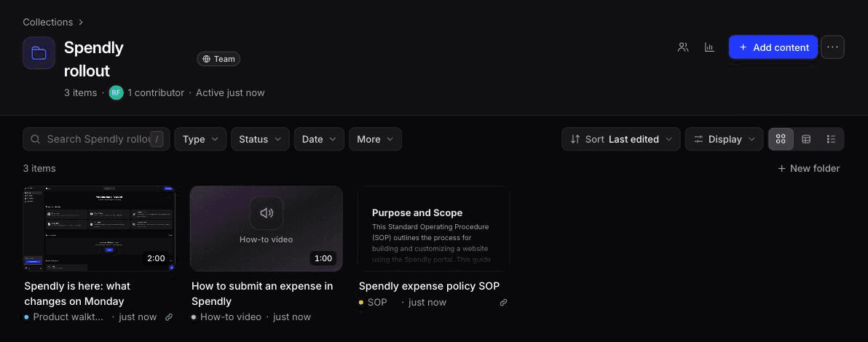
Task: Click the RF contributor avatar
Action: (116, 92)
